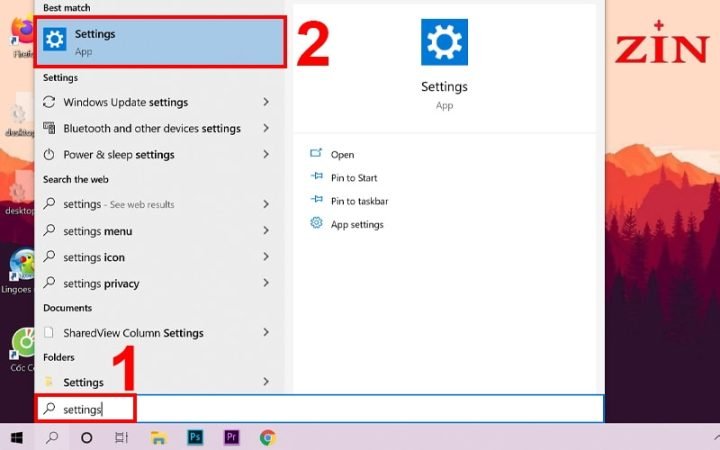
Task: Expand 'settings menu' chevron
Action: [266, 231]
